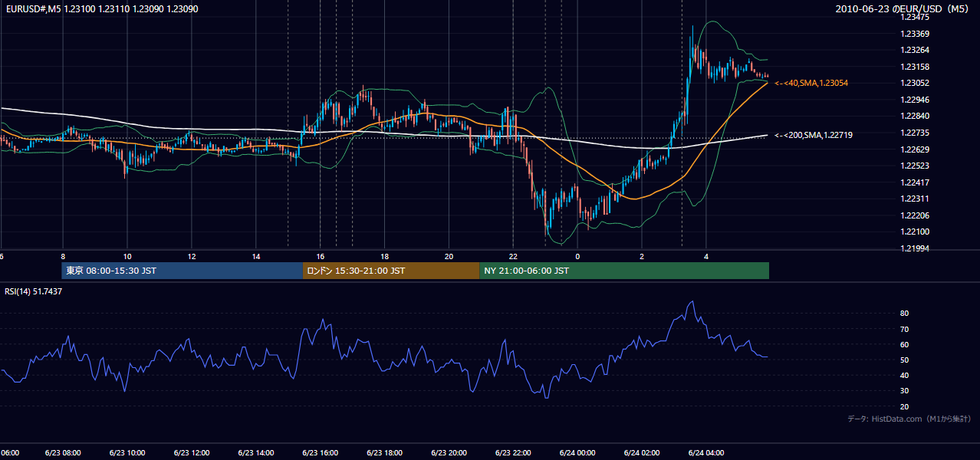Image resolution: width=980 pixels, height=460 pixels.
Task: Click bottom time axis label 6/23 12:00
Action: (192, 452)
